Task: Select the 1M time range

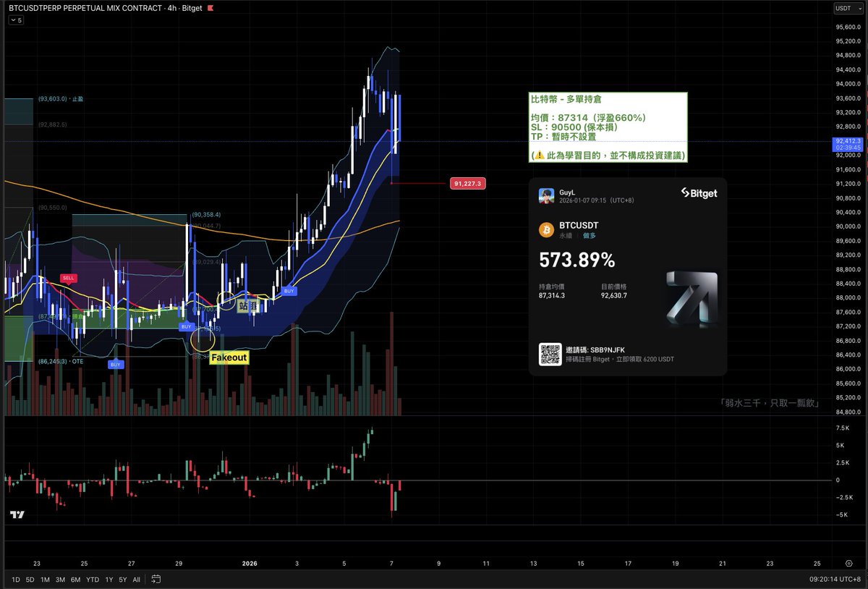Action: (45, 580)
